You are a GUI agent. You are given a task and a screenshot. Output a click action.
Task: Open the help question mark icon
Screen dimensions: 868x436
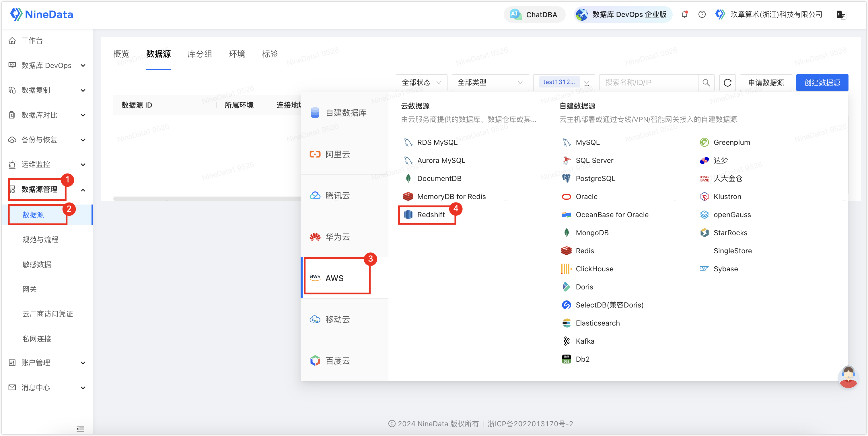702,15
